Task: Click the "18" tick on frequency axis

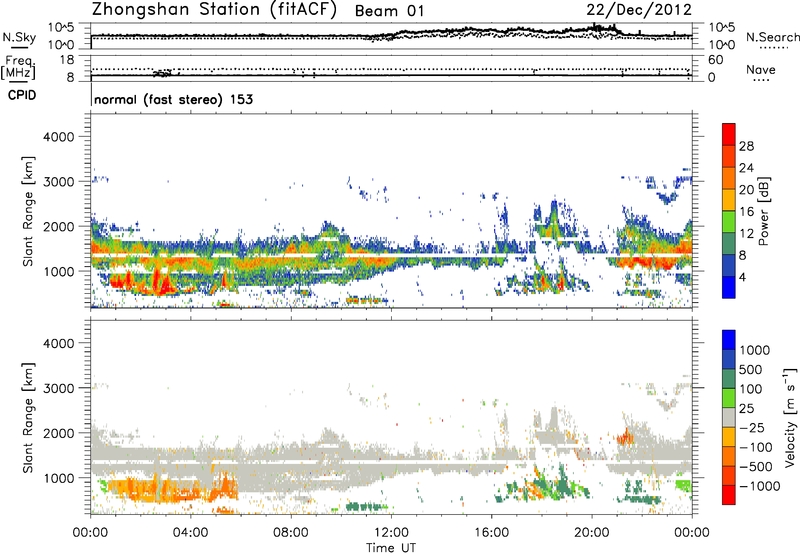Action: click(66, 60)
